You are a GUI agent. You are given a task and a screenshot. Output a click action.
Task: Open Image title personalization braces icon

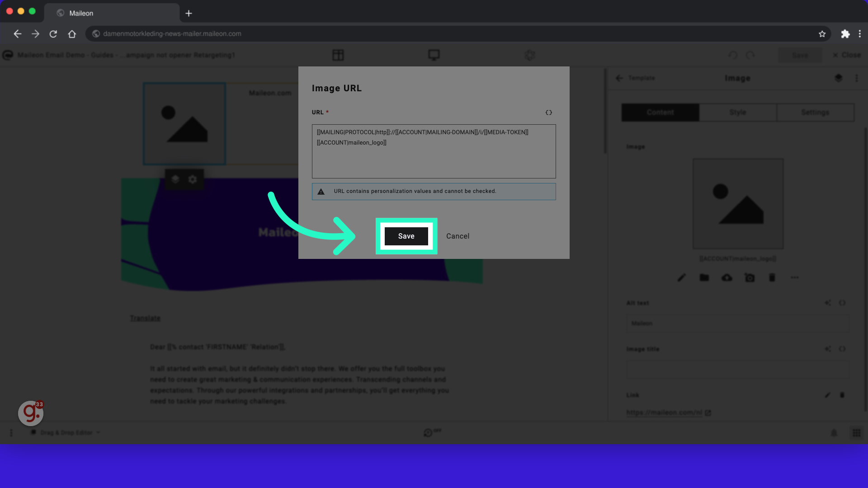point(842,349)
